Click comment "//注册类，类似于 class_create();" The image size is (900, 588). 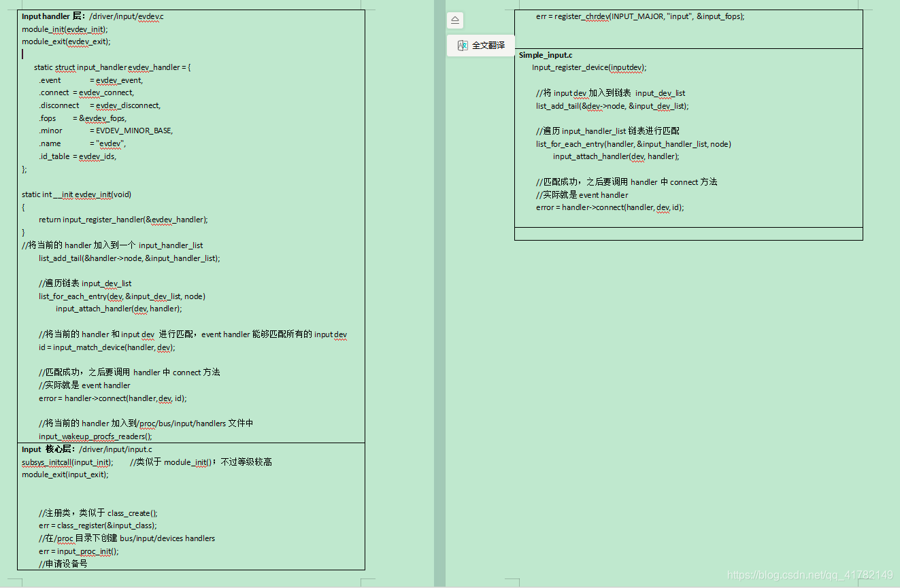98,513
